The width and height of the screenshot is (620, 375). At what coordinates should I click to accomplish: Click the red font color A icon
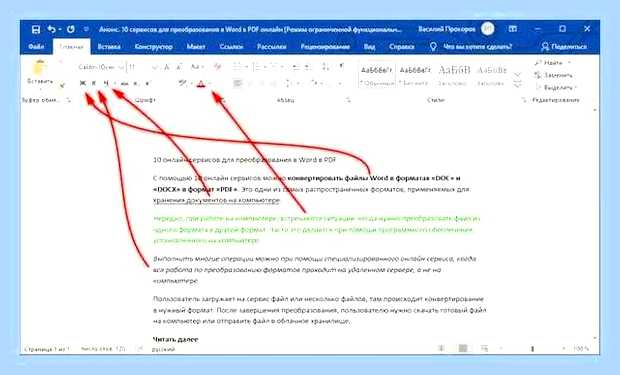click(x=201, y=83)
